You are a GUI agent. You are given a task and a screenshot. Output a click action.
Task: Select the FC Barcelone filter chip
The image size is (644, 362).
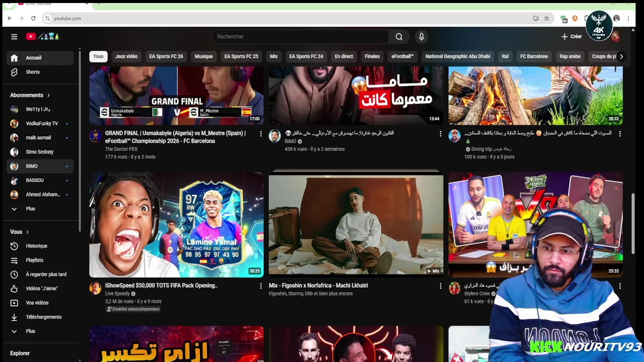point(534,56)
